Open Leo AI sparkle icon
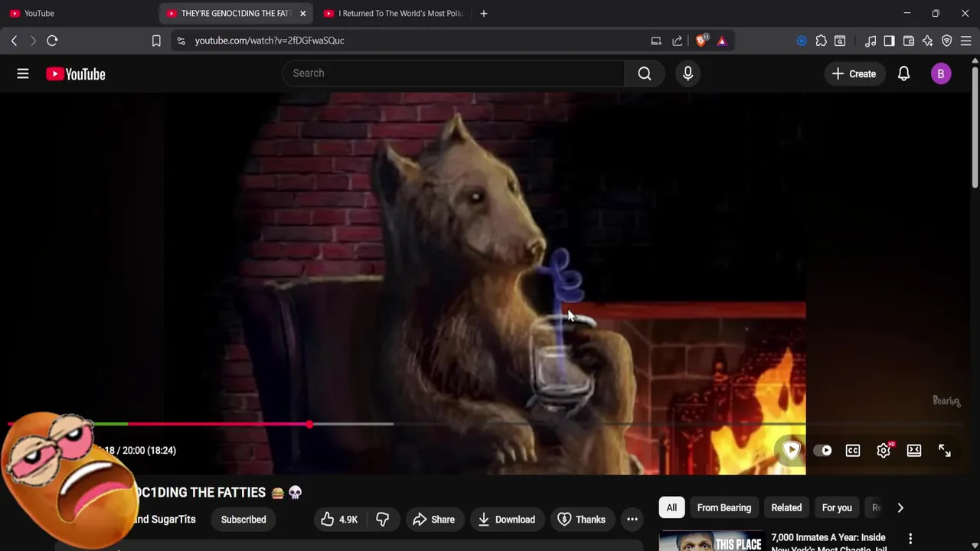 [928, 41]
